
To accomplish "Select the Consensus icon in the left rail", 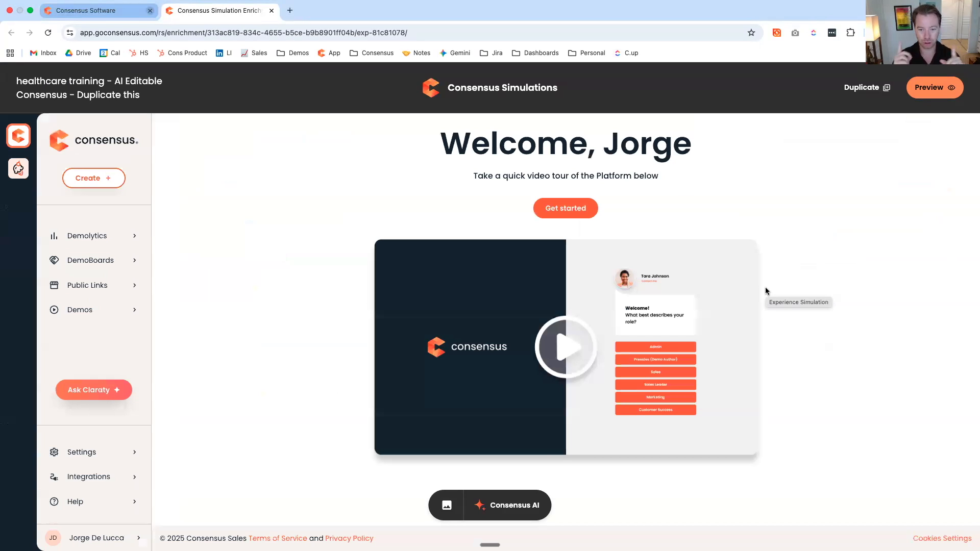I will [x=18, y=136].
